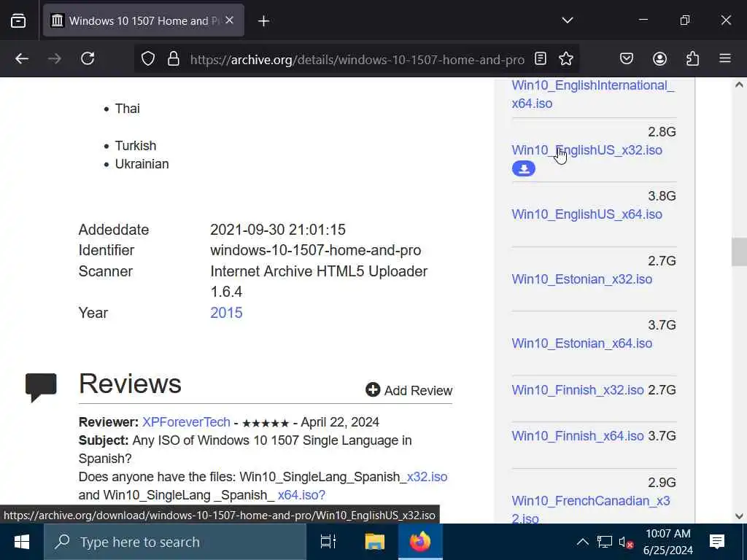Screen dimensions: 747x560
Task: Bookmark this page with star icon
Action: click(566, 58)
